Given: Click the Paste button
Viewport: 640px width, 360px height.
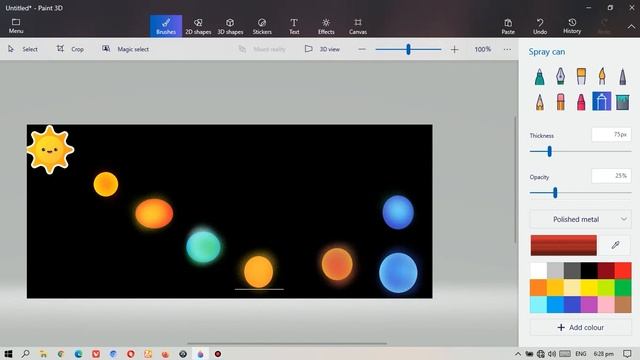Looking at the screenshot, I should (x=508, y=26).
